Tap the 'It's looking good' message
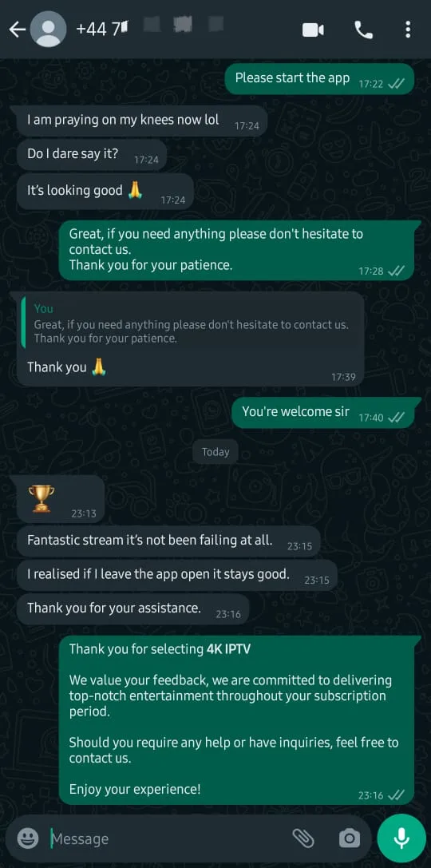Viewport: 431px width, 868px height. point(105,192)
